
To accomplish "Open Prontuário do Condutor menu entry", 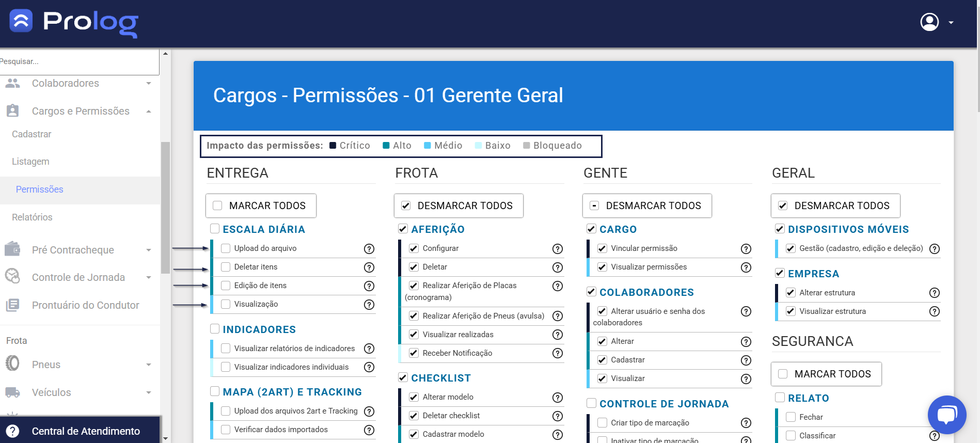I will pyautogui.click(x=80, y=305).
